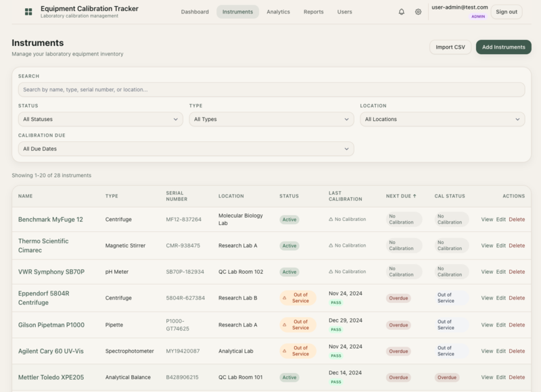Click inside the search instruments field
The width and height of the screenshot is (541, 392).
270,89
